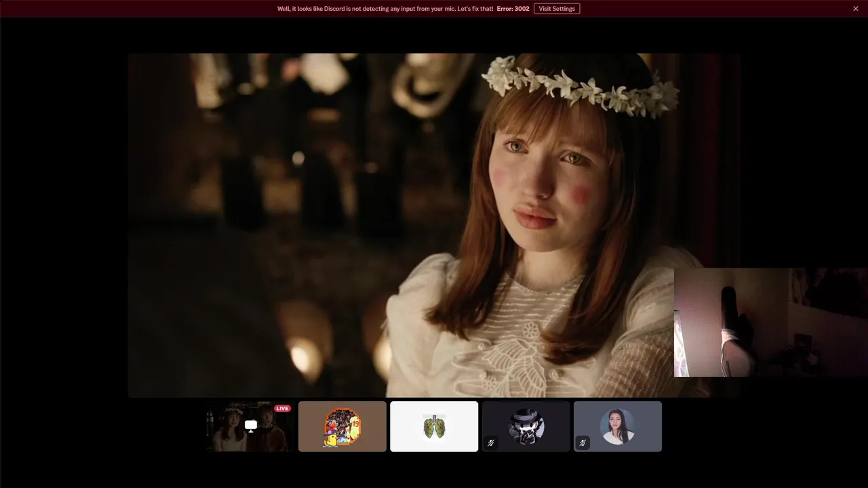
Task: Click the screen share monitor icon
Action: [x=251, y=426]
